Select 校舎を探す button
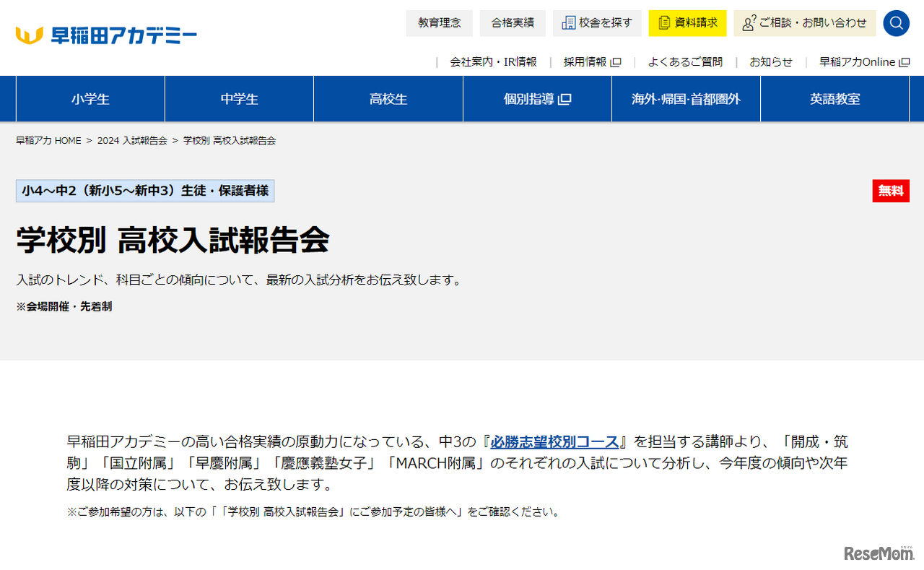Viewport: 924px width, 570px height. coord(597,23)
